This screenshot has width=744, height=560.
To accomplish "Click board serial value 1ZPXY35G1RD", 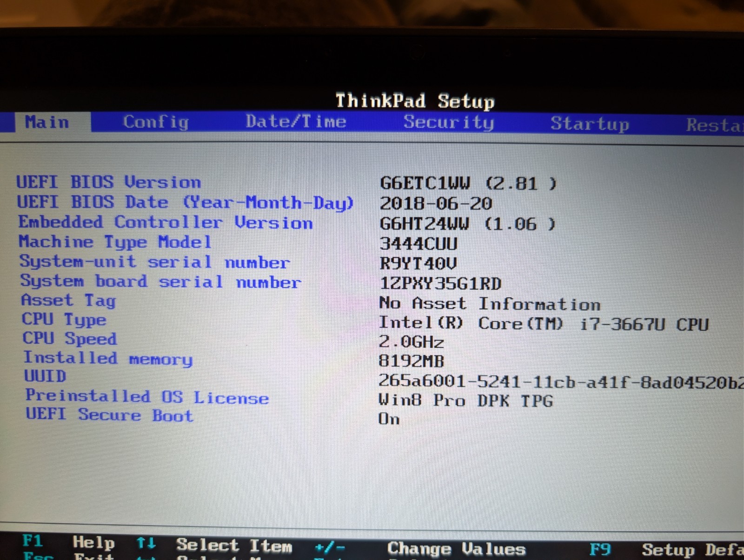I will pyautogui.click(x=440, y=284).
